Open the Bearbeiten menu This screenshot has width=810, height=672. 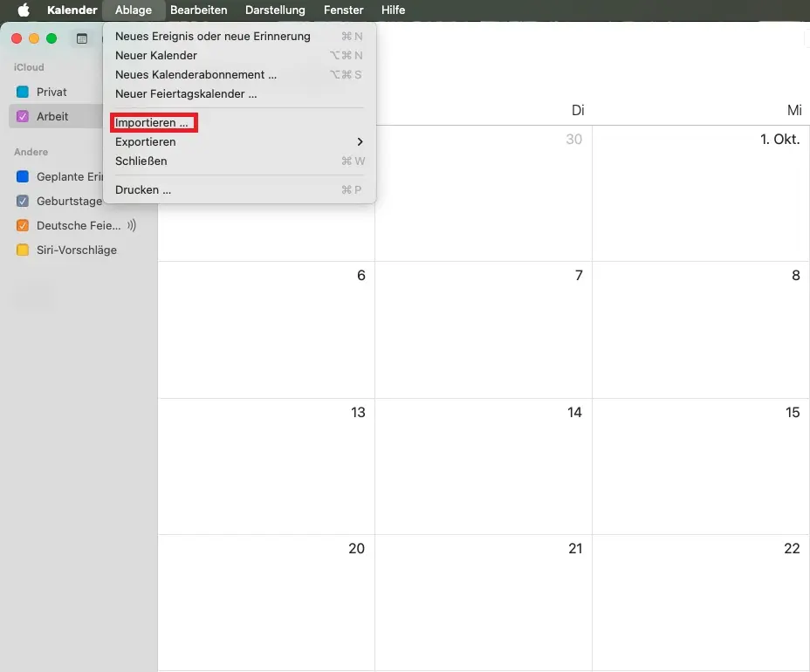click(x=198, y=10)
